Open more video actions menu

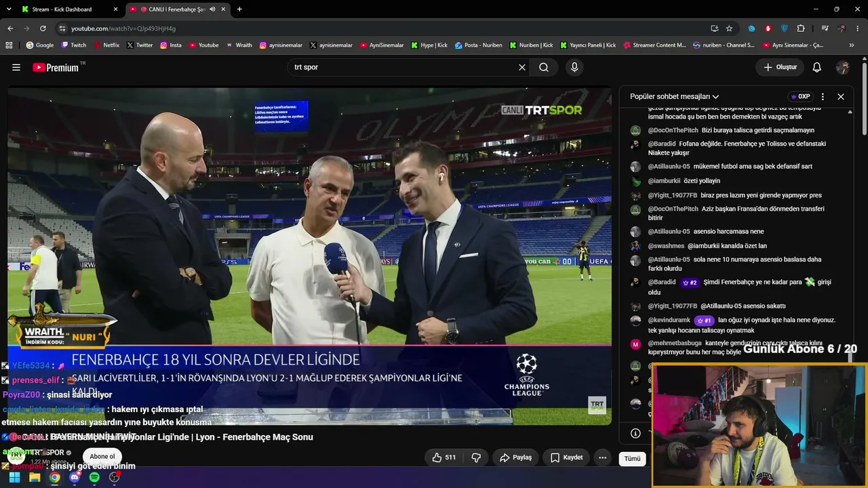point(602,457)
